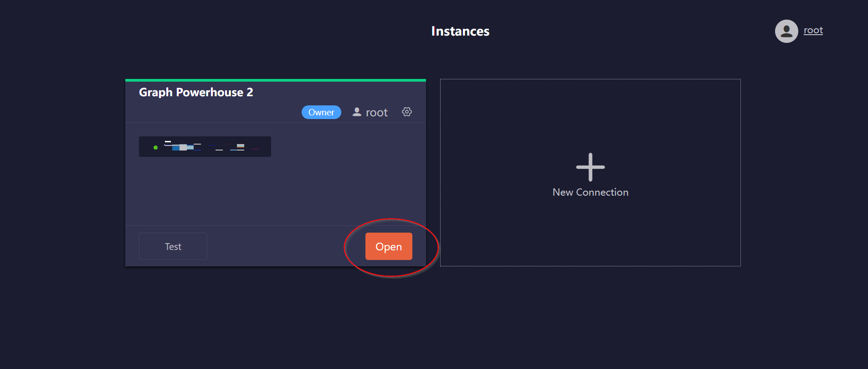Click empty area below New Connection label
Image resolution: width=868 pixels, height=369 pixels.
click(590, 233)
